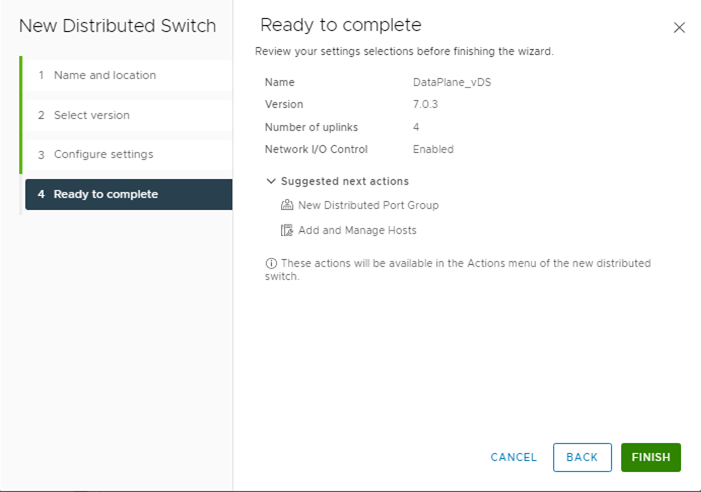Viewport: 701px width, 492px height.
Task: Click the Add and Manage Hosts icon
Action: click(x=288, y=230)
